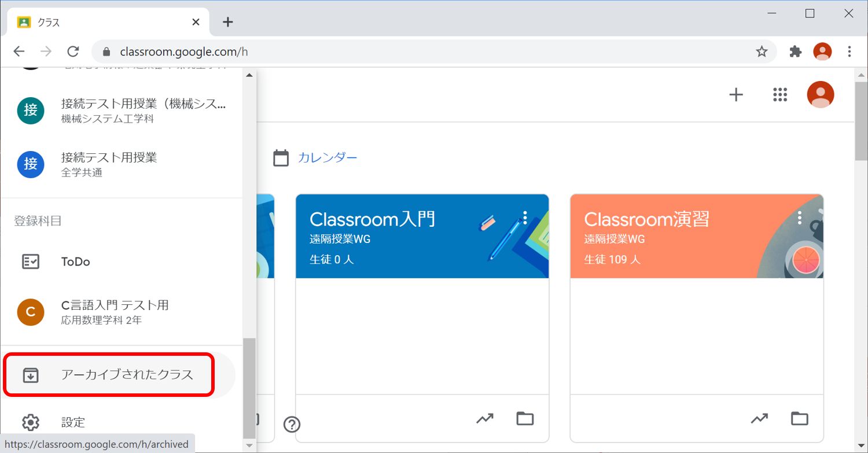The width and height of the screenshot is (868, 453).
Task: Click the help question mark icon
Action: click(292, 425)
